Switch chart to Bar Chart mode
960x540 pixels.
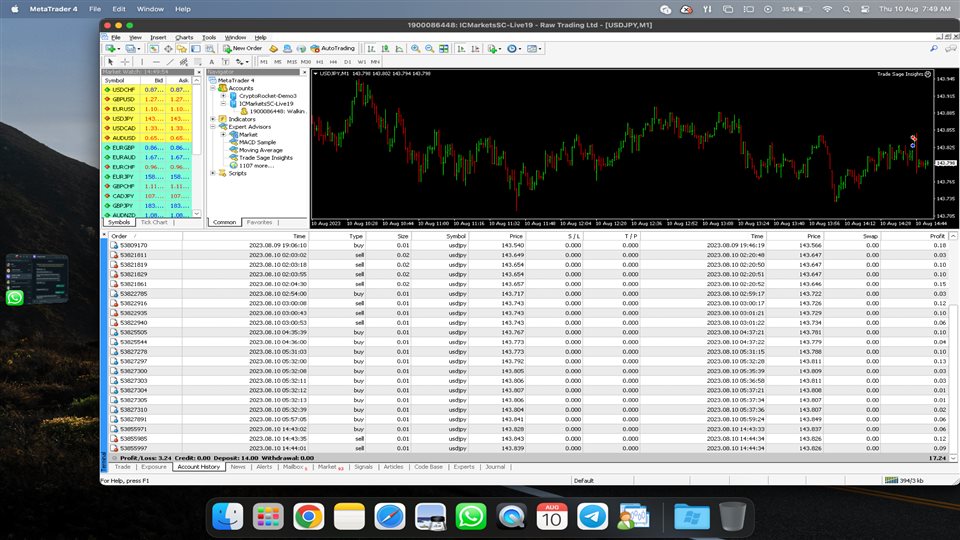click(x=371, y=48)
